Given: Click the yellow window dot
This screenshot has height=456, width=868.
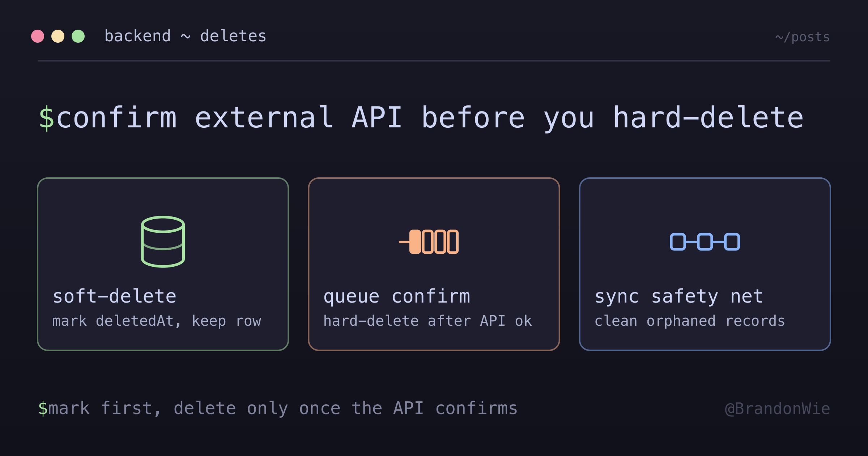Looking at the screenshot, I should coord(58,36).
